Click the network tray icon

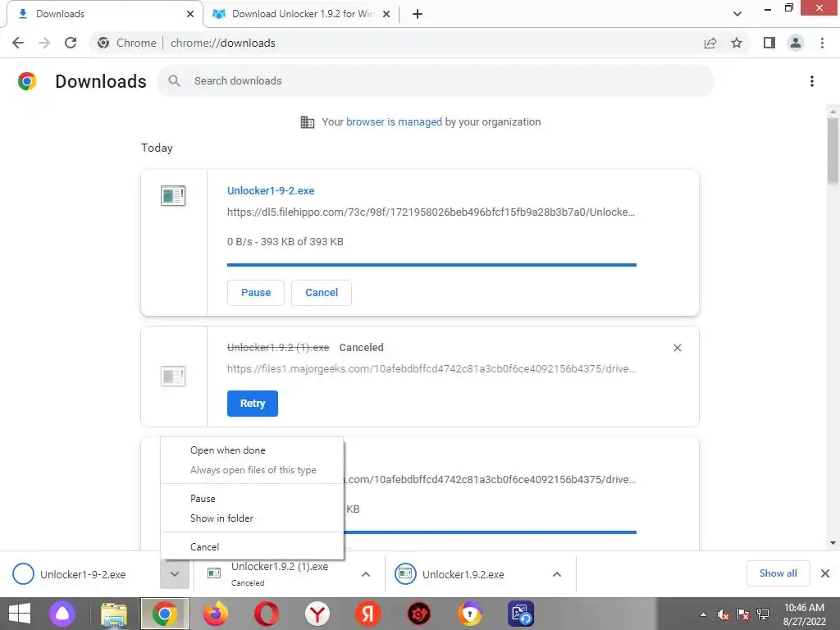[x=763, y=614]
